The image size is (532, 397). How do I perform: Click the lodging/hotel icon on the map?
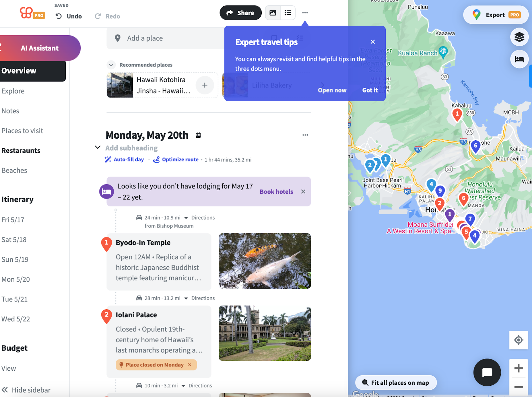pos(519,59)
